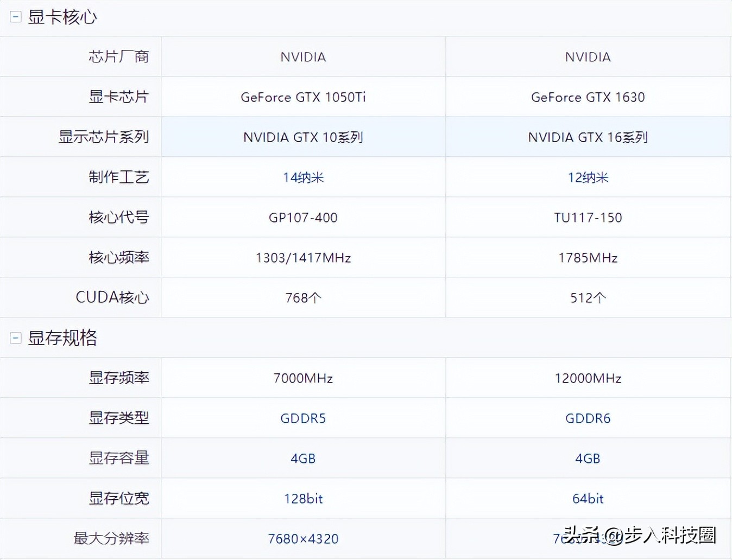
Task: Click the 12000MHz memory frequency cell
Action: (x=588, y=378)
